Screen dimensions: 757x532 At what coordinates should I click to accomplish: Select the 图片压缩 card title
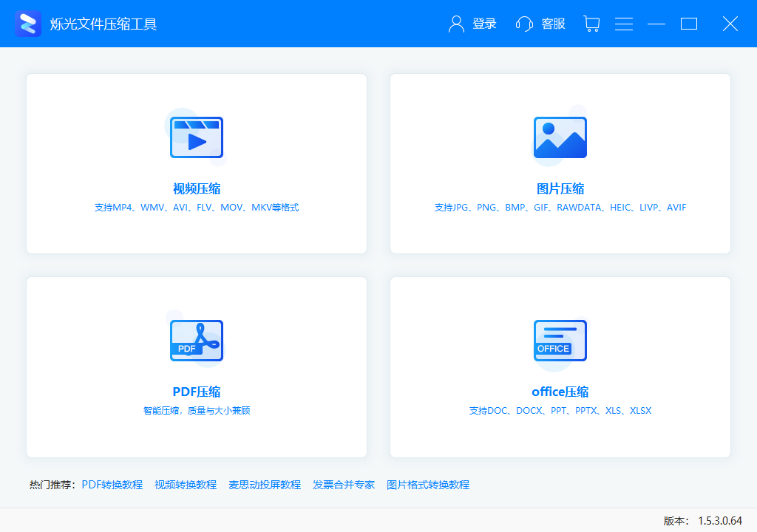[x=560, y=188]
